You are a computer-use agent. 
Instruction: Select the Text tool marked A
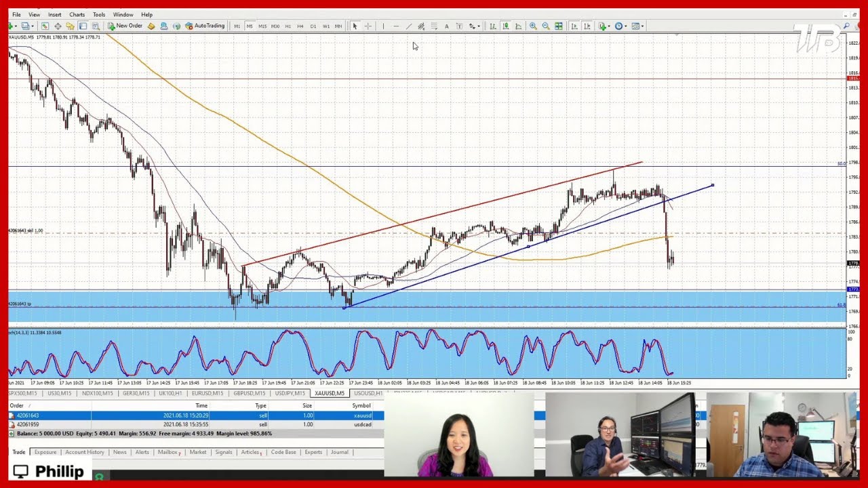point(446,26)
